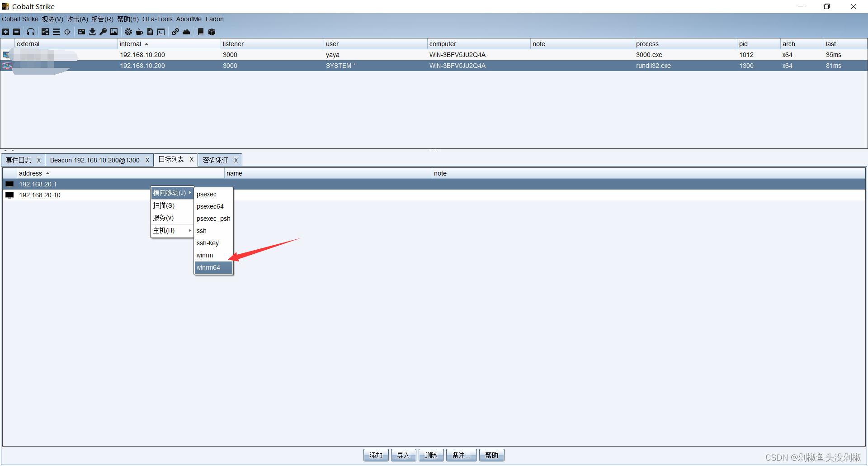
Task: Click the host icon beside 192.168.20.10
Action: (9, 195)
